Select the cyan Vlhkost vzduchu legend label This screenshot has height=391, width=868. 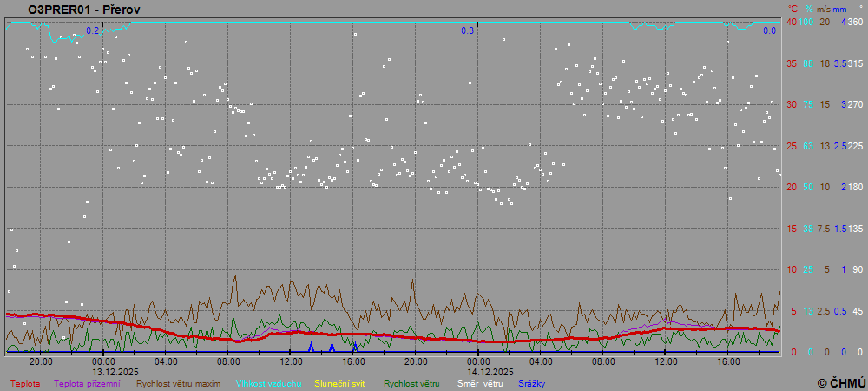268,382
